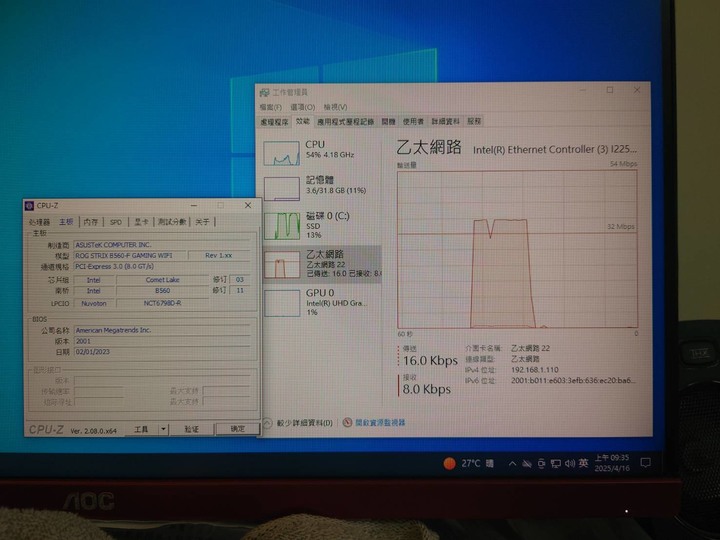
Task: Click the ASUSTeK COMPUTER INC. manufacturer field
Action: coord(162,245)
